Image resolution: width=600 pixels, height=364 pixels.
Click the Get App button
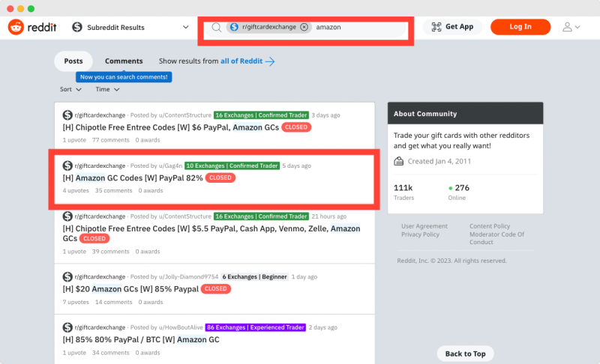(452, 27)
